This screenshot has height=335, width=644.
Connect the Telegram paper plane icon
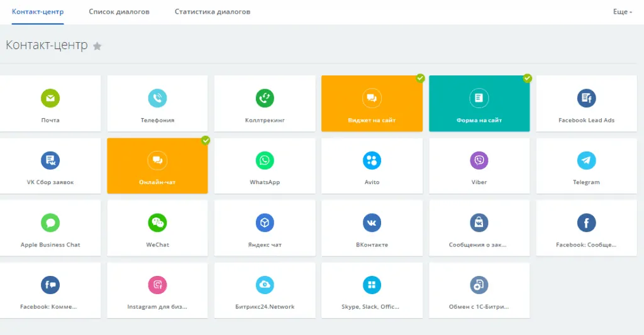(x=587, y=160)
